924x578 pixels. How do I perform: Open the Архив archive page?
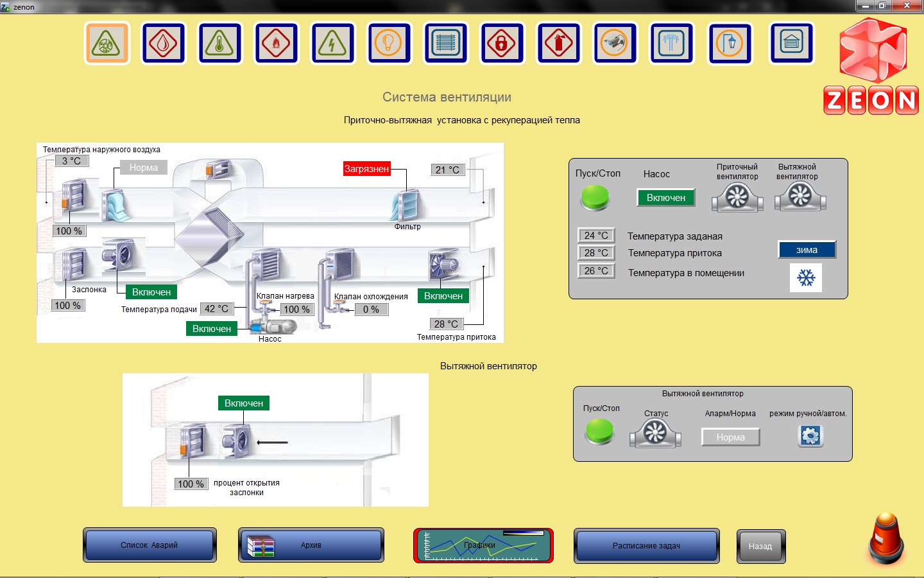[x=311, y=545]
